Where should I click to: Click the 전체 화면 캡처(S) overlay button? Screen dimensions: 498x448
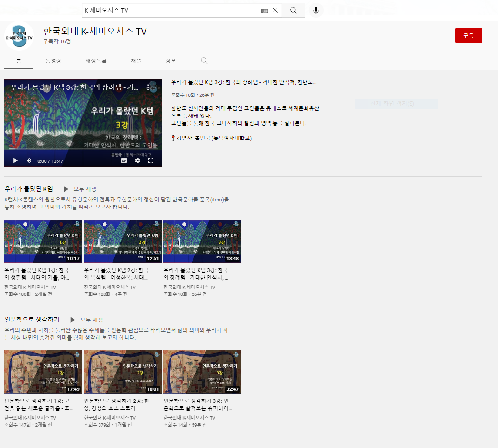(x=397, y=104)
